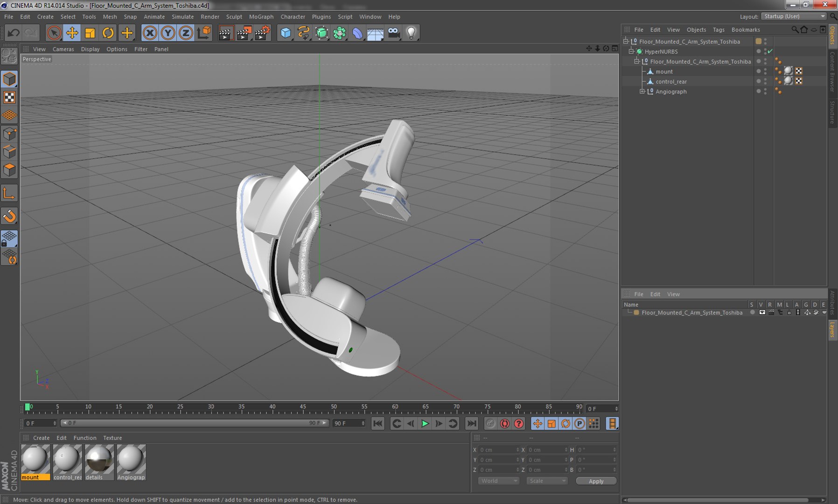Render to Picture Viewer icon
The image size is (838, 504).
[x=244, y=33]
